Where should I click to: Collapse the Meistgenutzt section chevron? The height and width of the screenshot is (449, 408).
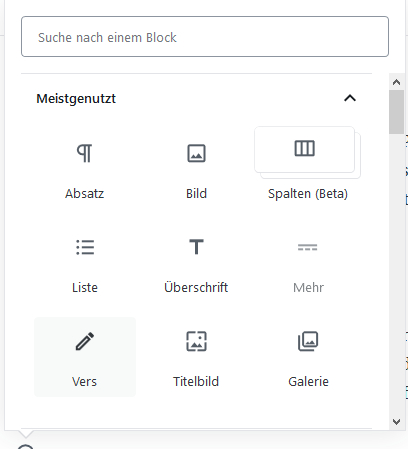350,98
